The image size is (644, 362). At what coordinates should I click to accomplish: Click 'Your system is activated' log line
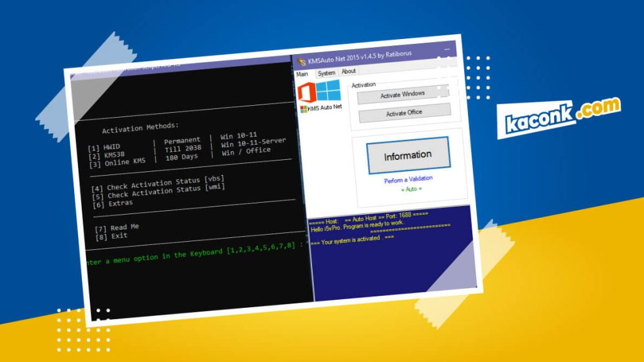[x=352, y=240]
